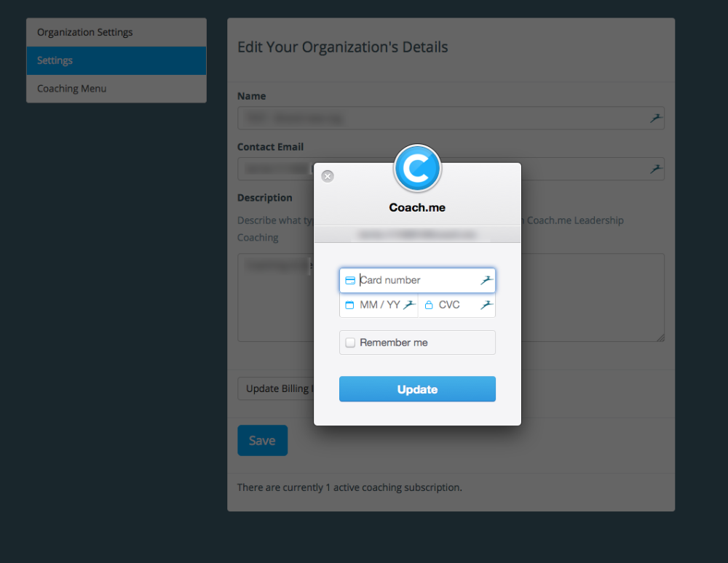Click the Description text area resize handle

tap(661, 338)
